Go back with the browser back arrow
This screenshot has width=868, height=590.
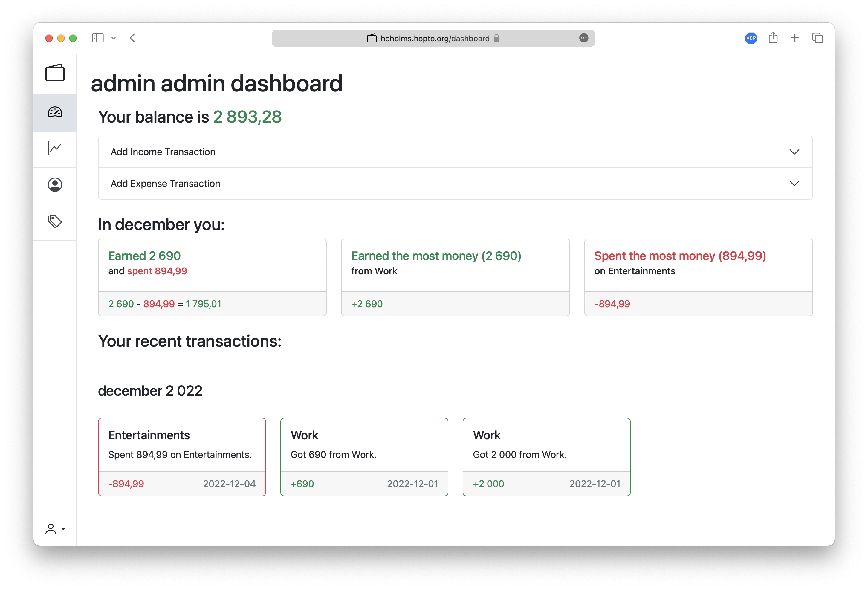click(132, 38)
